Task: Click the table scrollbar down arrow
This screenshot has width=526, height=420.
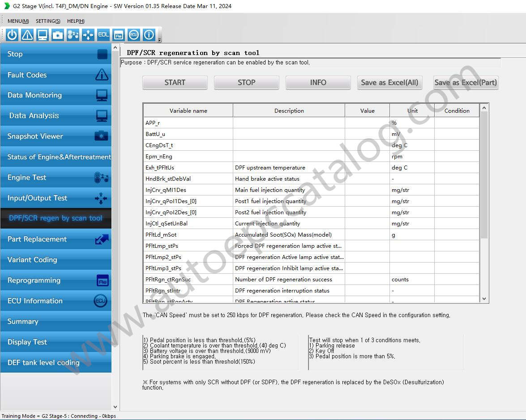Action: 484,299
